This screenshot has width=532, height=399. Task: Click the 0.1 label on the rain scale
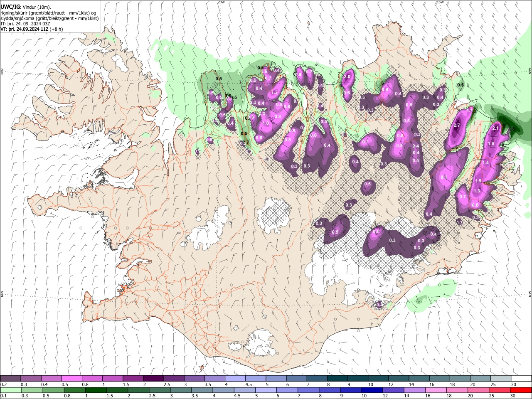[x=4, y=396]
